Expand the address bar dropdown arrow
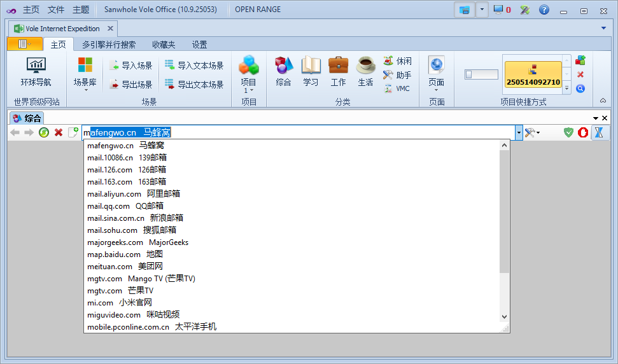Screen dimensions: 618x364 tap(519, 133)
